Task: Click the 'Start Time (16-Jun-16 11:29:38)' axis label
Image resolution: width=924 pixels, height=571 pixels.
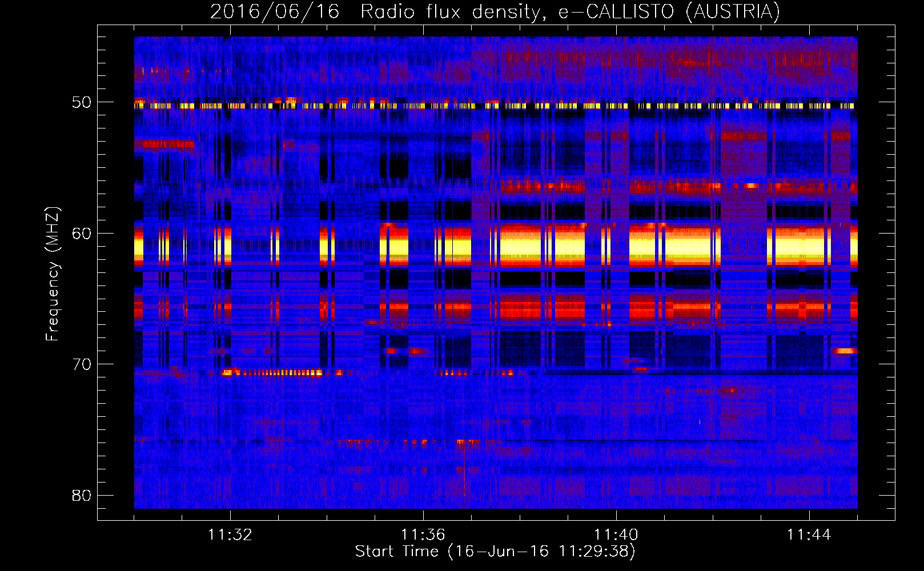Action: point(495,551)
